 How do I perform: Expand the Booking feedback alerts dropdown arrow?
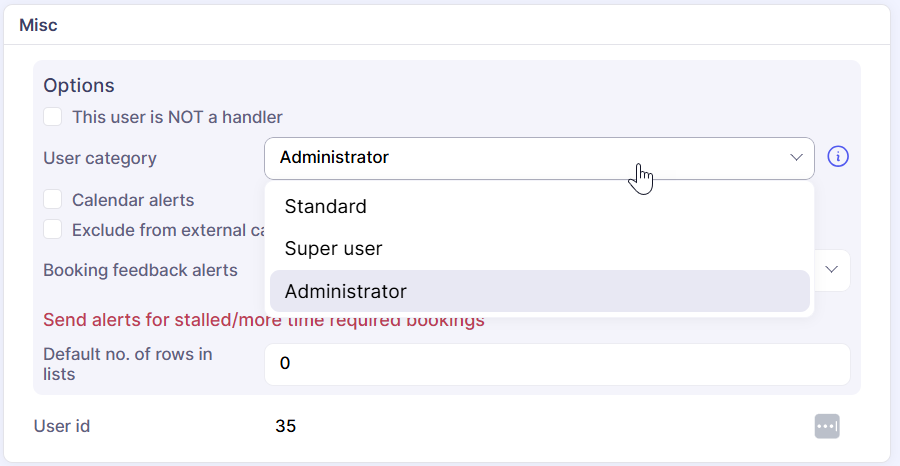tap(832, 270)
